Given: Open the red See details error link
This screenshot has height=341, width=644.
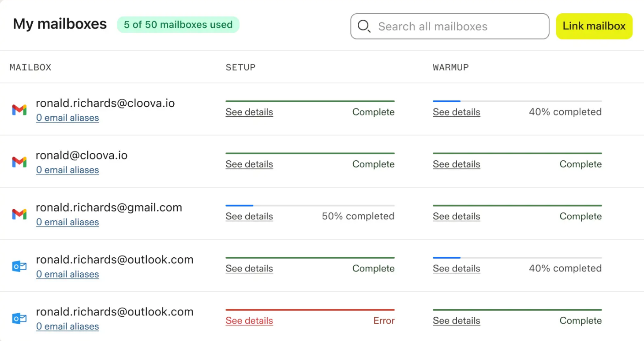Looking at the screenshot, I should 249,321.
